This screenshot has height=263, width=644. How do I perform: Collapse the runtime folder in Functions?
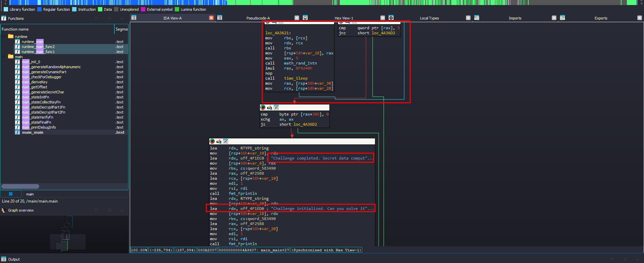click(4, 37)
